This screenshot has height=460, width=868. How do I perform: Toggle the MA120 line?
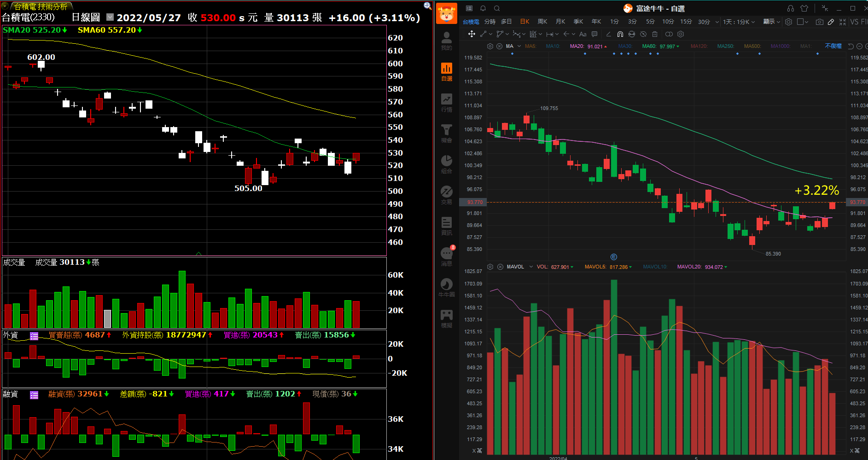[699, 46]
